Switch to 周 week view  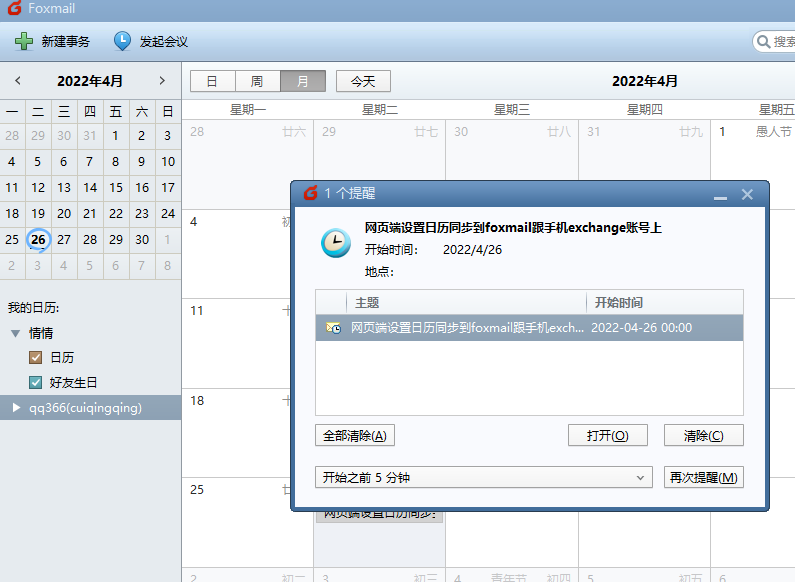257,81
